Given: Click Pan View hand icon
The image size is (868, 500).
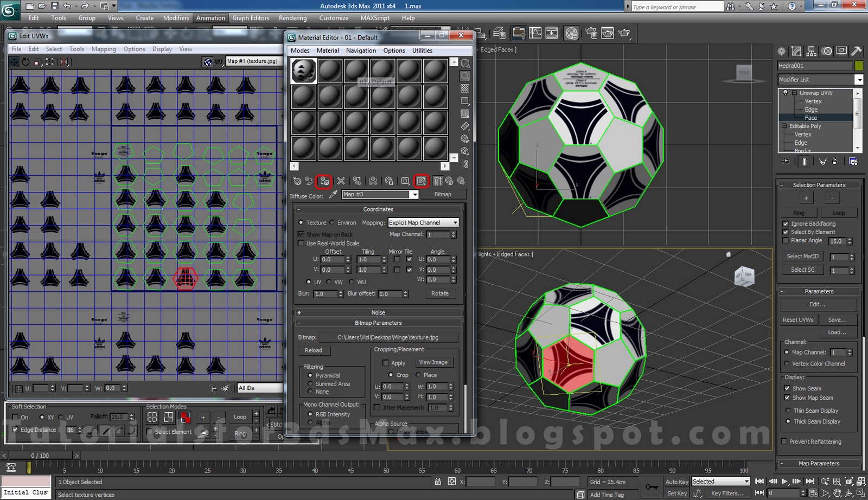Looking at the screenshot, I should click(837, 493).
